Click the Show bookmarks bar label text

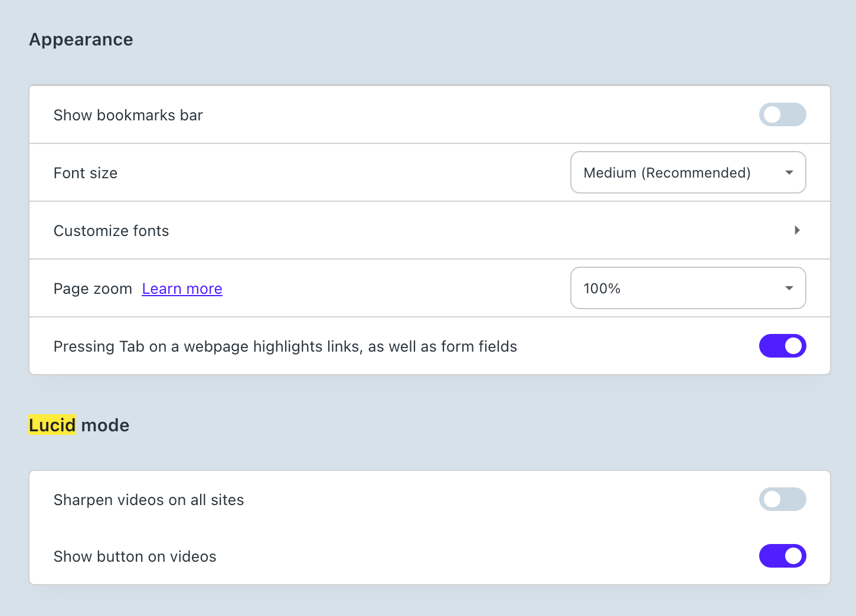pyautogui.click(x=128, y=115)
